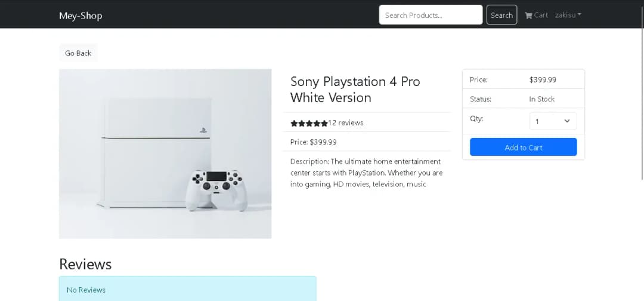Click the PlayStation logo on the console
The image size is (644, 301).
(x=203, y=130)
